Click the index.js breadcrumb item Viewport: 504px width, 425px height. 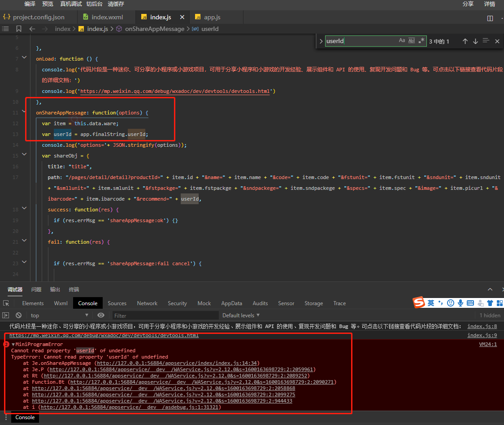click(x=97, y=29)
